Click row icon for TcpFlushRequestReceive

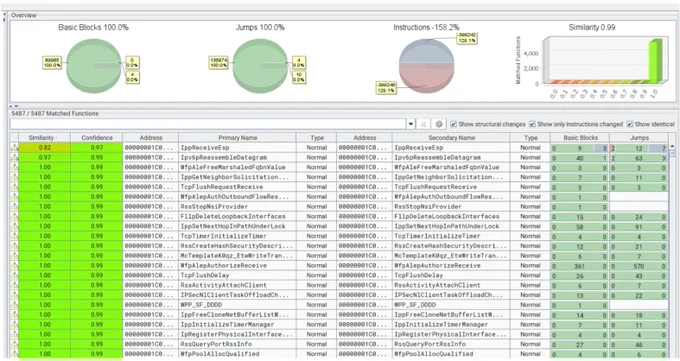coord(14,187)
